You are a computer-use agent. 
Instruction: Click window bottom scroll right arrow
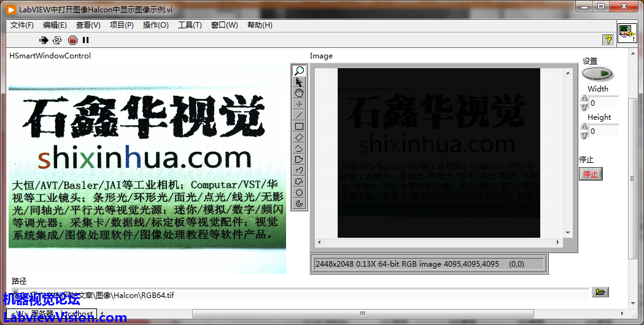623,313
